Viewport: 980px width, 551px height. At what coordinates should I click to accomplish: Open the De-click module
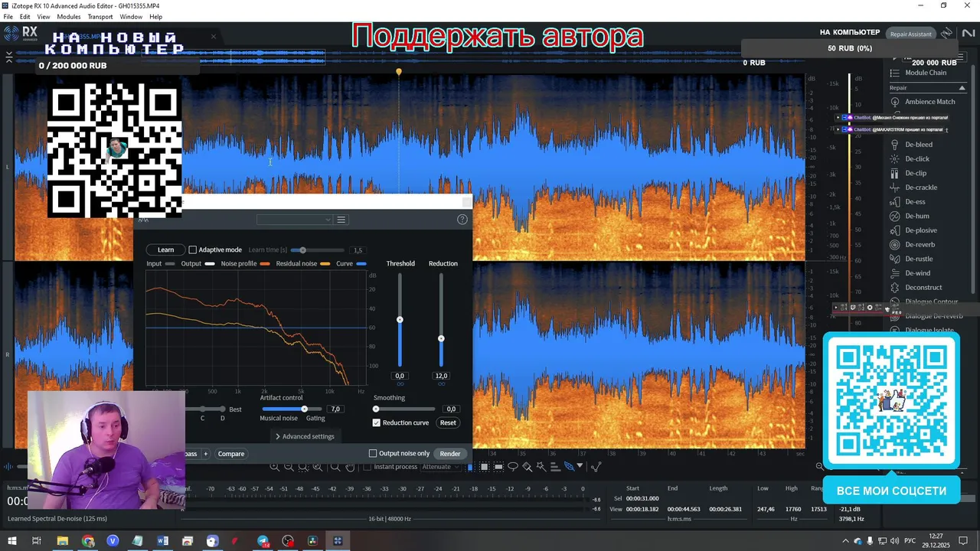click(x=916, y=159)
